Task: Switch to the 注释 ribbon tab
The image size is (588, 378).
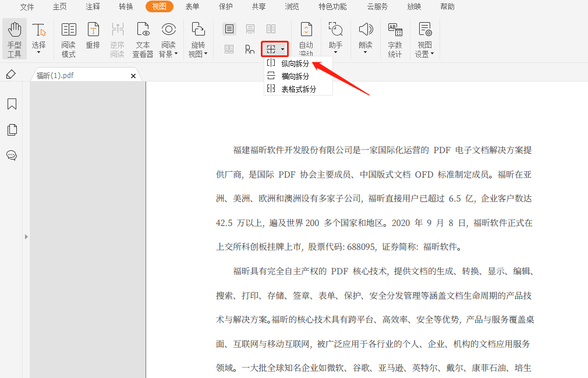Action: [92, 7]
